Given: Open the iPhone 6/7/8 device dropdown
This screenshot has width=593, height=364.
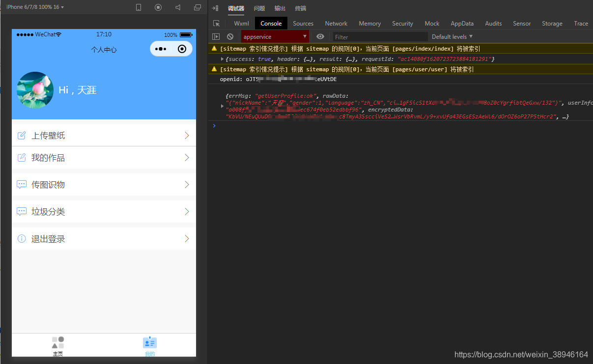Looking at the screenshot, I should (x=35, y=7).
